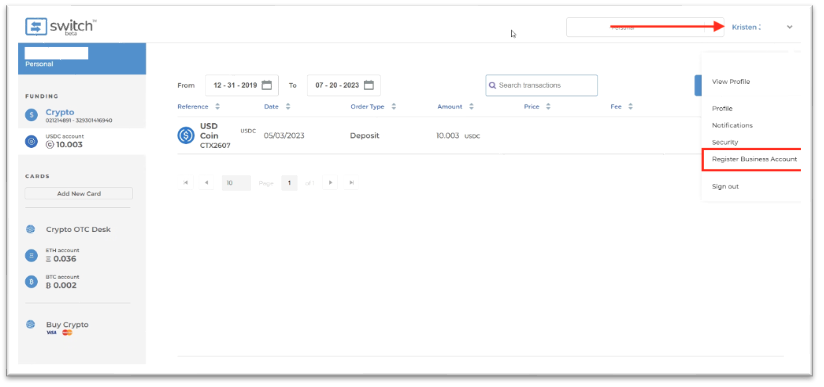Sort by Order Type column arrows

(x=394, y=107)
